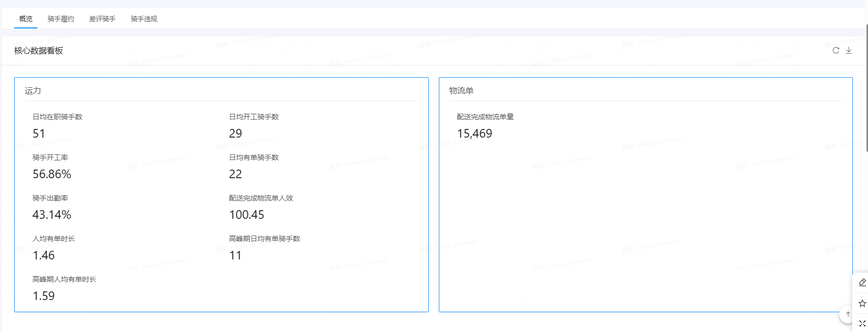This screenshot has height=331, width=868.
Task: Click the 物流单 panel title
Action: point(461,91)
